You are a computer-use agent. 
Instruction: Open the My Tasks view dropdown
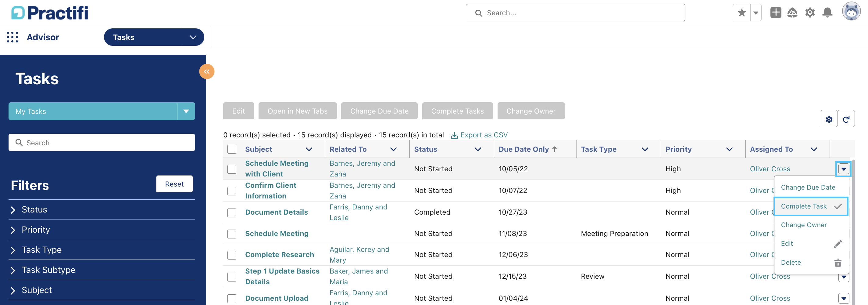pos(186,111)
